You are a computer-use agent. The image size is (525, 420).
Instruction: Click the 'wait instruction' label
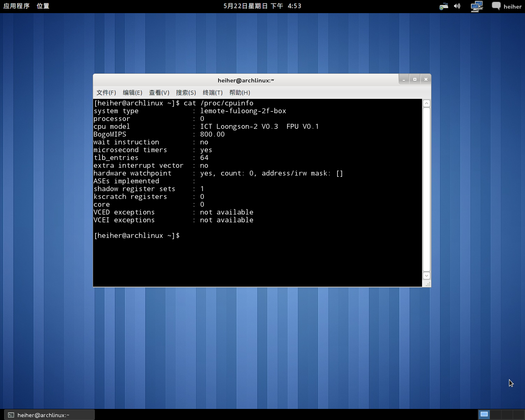point(126,142)
